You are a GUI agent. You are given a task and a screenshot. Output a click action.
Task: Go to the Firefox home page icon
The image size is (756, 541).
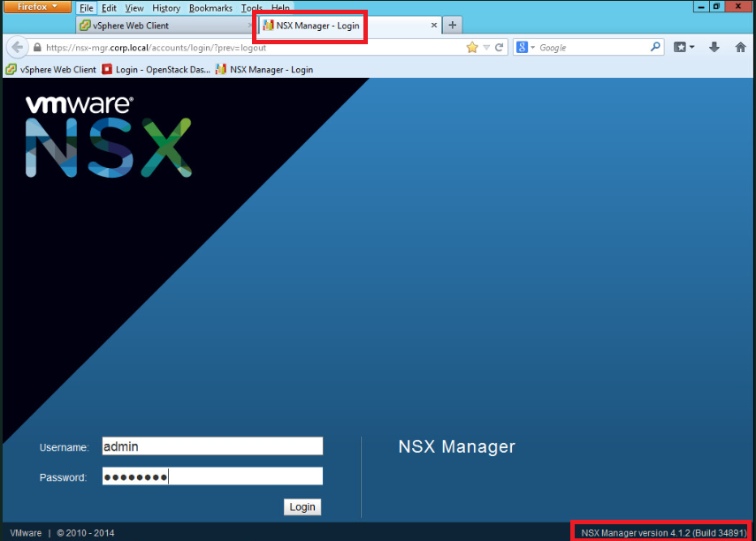[x=741, y=47]
